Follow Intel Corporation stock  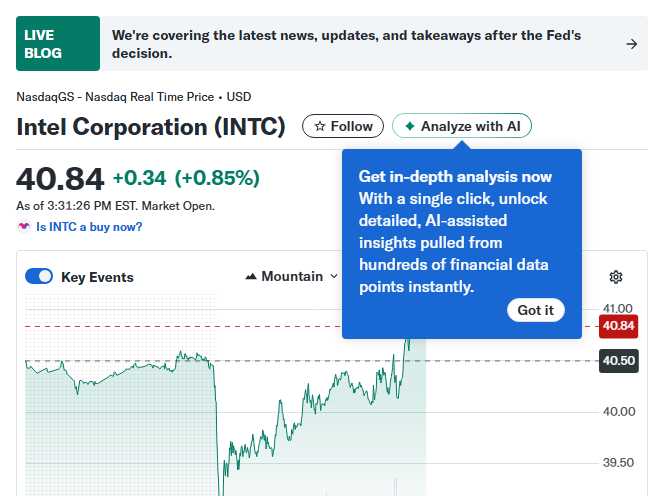point(343,126)
